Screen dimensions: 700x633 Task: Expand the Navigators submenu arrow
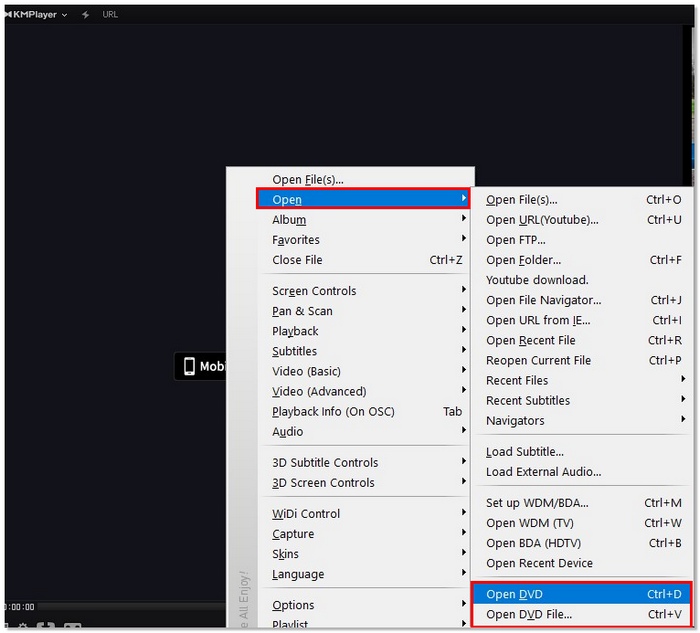pos(683,420)
